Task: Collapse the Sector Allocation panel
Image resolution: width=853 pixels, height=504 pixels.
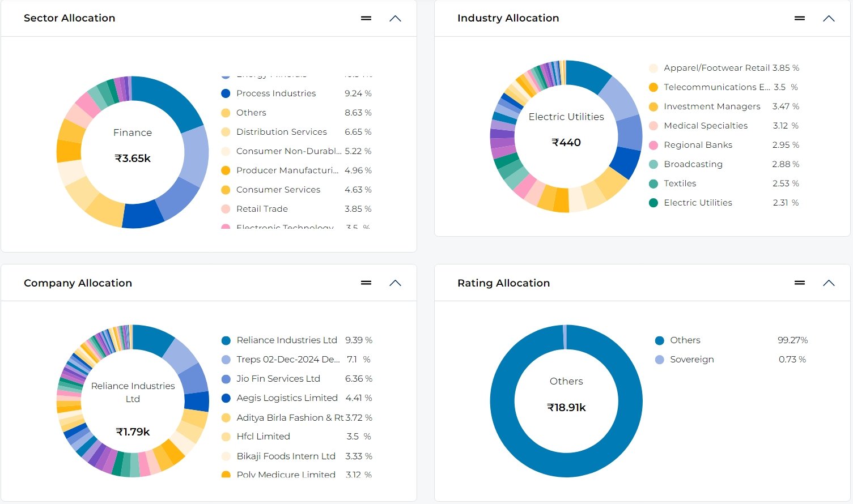Action: 395,18
